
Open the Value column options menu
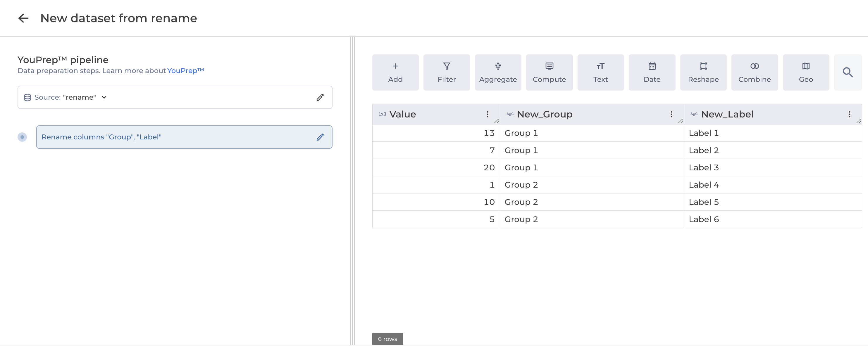(487, 115)
